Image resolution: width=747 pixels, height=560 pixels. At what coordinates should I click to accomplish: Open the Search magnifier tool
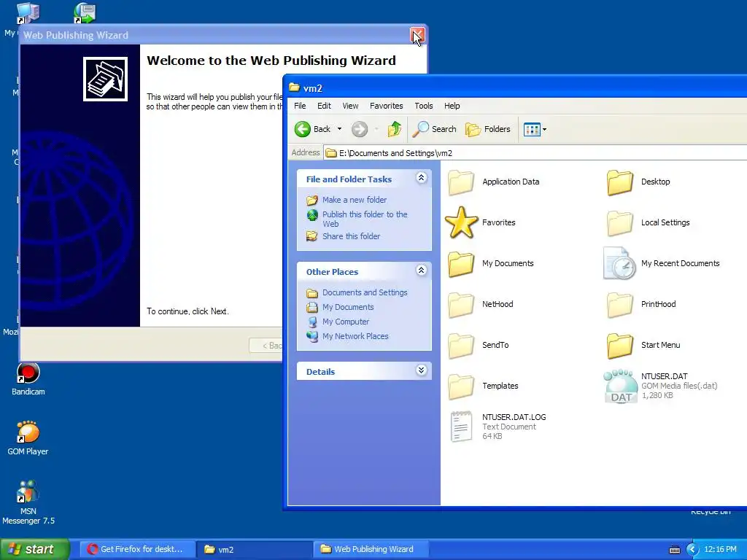434,129
